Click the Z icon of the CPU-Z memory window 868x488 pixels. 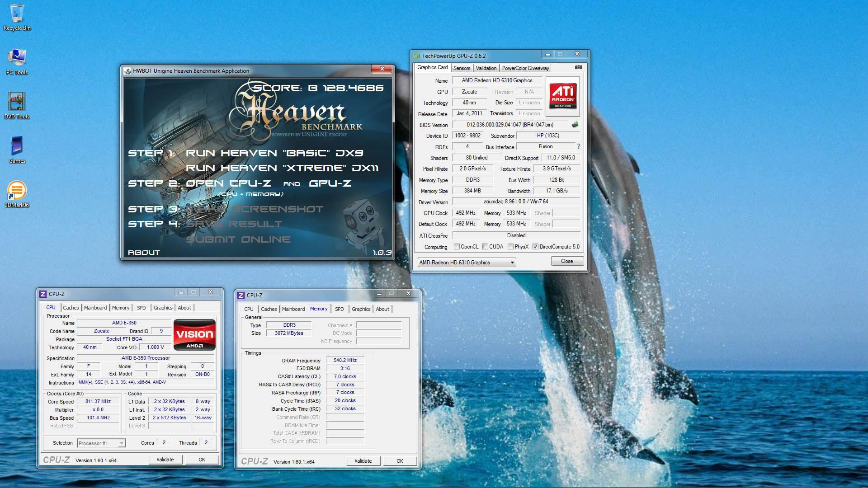tap(241, 296)
